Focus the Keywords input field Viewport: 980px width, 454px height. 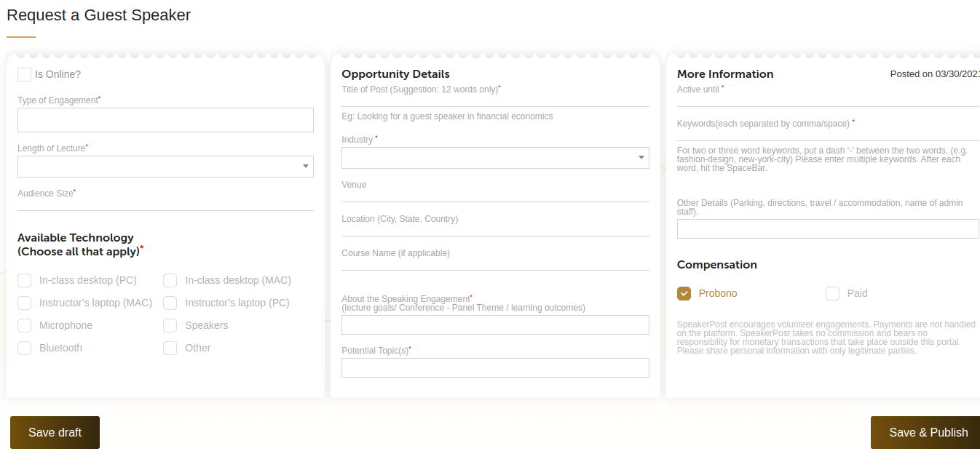(x=829, y=133)
